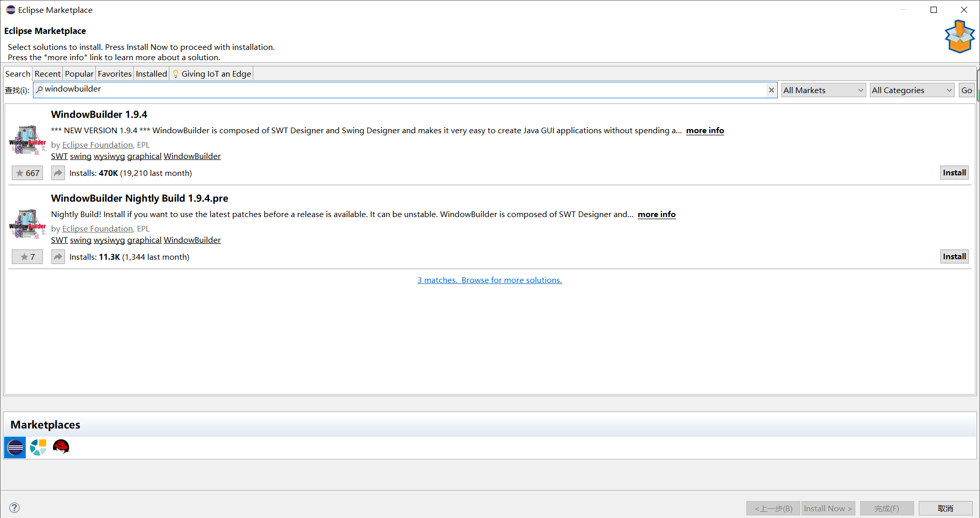Click into the windowbuilder search field

click(405, 90)
